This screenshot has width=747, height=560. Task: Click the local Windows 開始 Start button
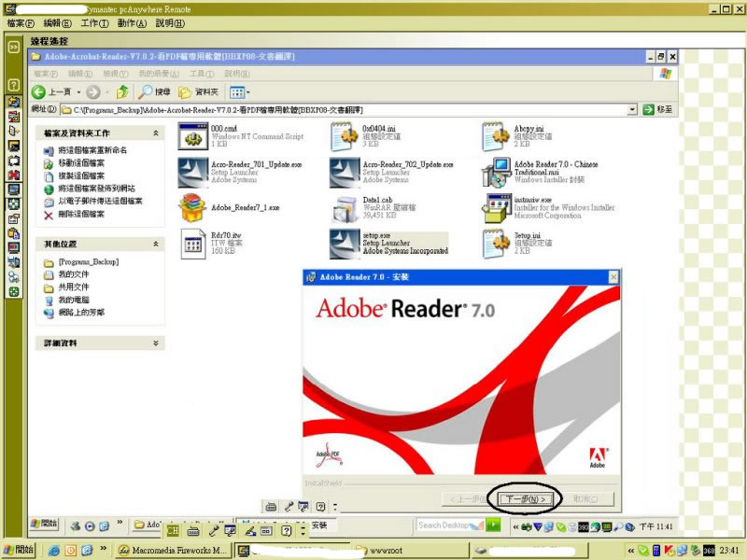coord(19,550)
